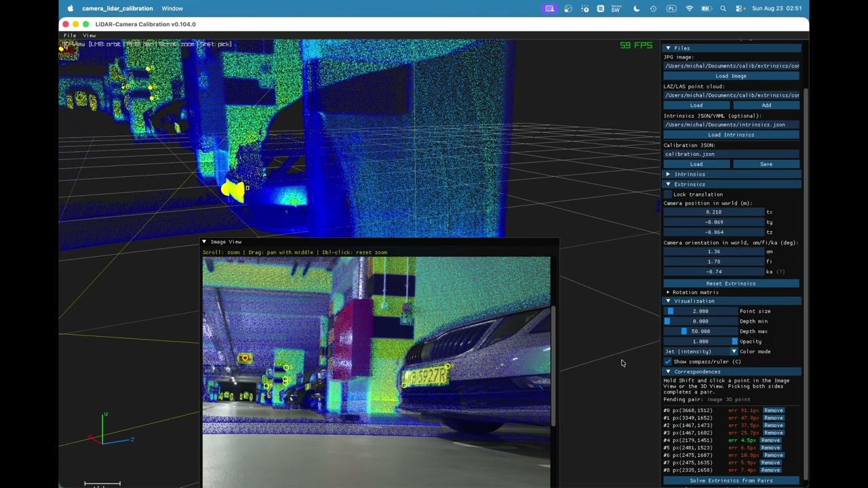Image resolution: width=868 pixels, height=488 pixels.
Task: Click the date and time in menu bar
Action: [x=777, y=8]
